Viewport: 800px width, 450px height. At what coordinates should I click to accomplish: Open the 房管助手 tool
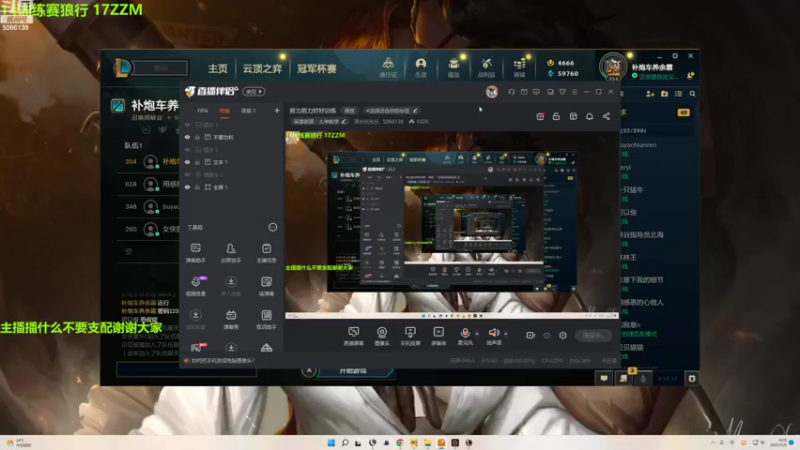tap(231, 252)
